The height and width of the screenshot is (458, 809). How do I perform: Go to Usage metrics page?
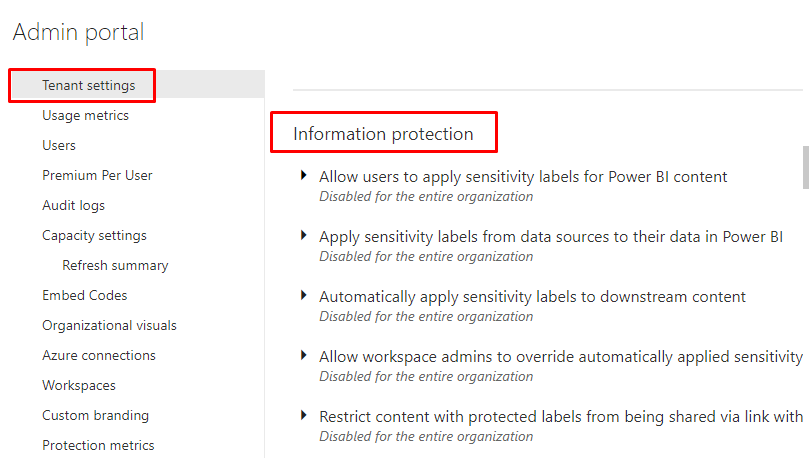tap(85, 115)
